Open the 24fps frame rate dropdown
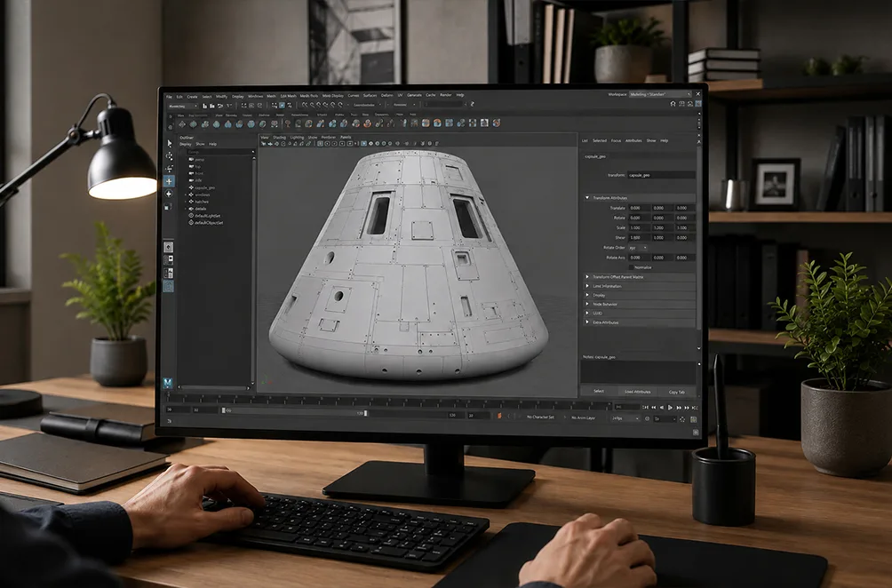This screenshot has width=892, height=588. click(625, 418)
